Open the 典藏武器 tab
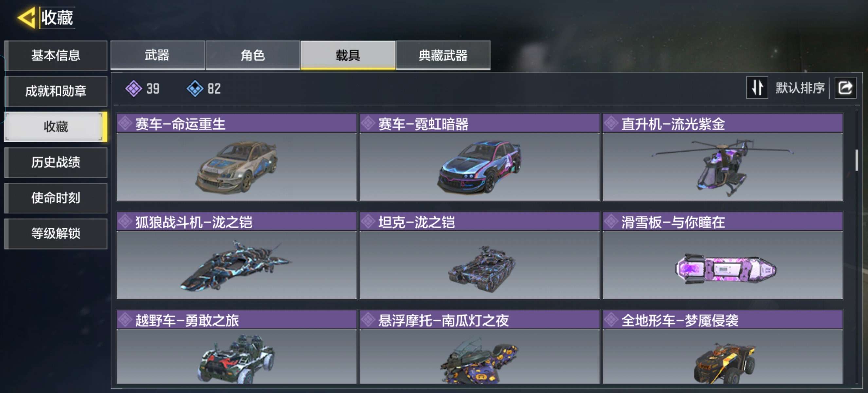This screenshot has width=868, height=393. point(443,55)
